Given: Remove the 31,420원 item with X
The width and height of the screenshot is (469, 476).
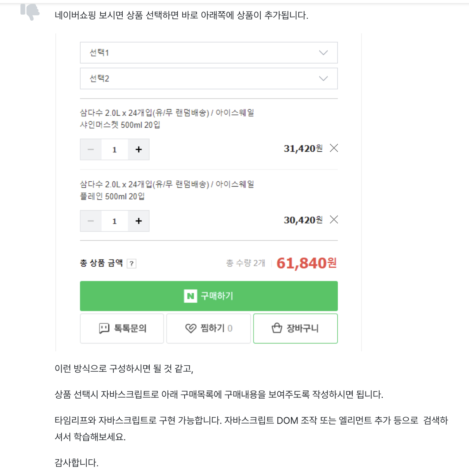Looking at the screenshot, I should point(334,148).
